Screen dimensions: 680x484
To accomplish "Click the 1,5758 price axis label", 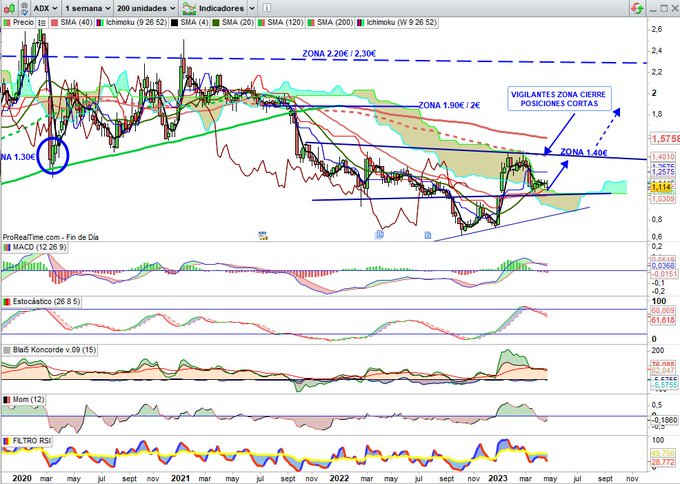I will [664, 139].
